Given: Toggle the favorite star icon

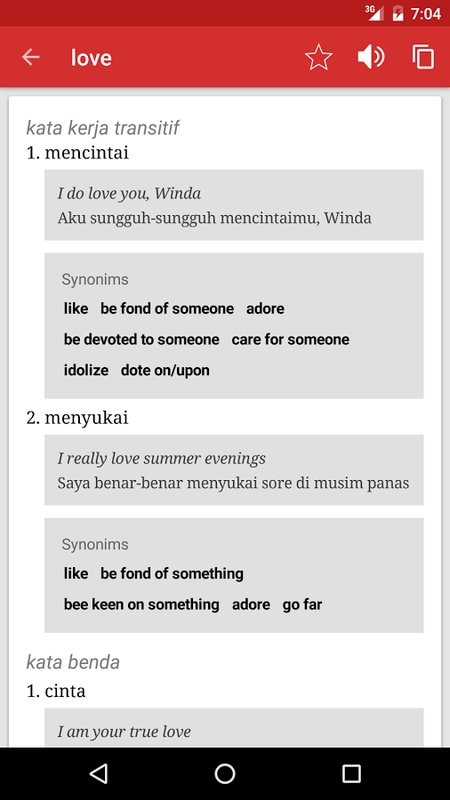Looking at the screenshot, I should pyautogui.click(x=319, y=57).
